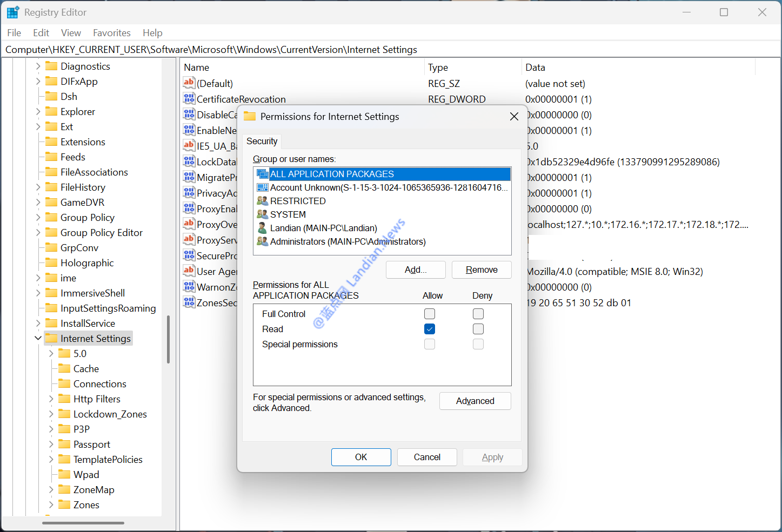Open the File menu
Viewport: 782px width, 532px height.
(x=14, y=33)
